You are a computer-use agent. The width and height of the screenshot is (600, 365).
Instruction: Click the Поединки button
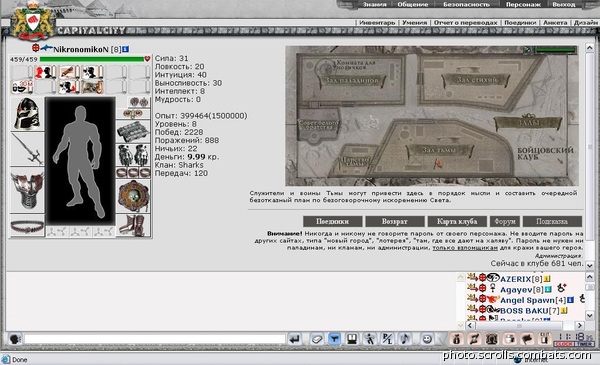[x=333, y=222]
